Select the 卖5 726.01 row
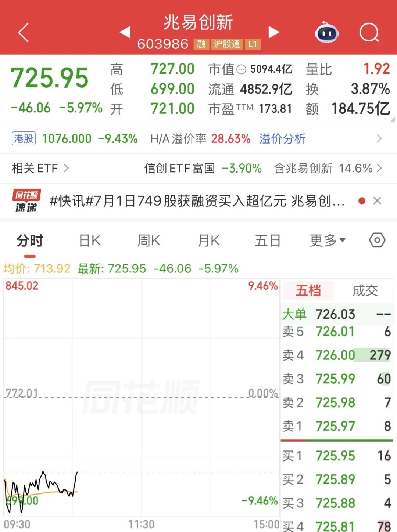Image resolution: width=397 pixels, height=532 pixels. click(x=337, y=332)
